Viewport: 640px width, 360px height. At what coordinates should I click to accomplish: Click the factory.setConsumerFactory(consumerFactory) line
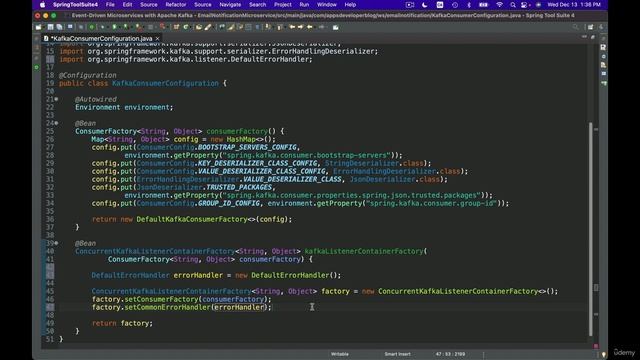tap(181, 299)
